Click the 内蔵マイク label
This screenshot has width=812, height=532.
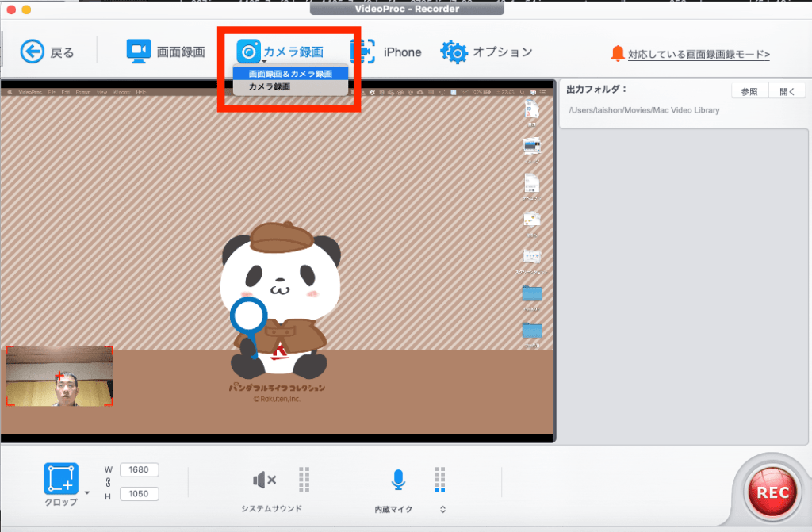tap(393, 509)
